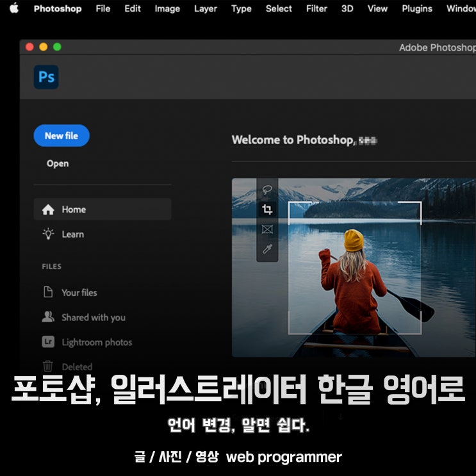Close the window with the red button
This screenshot has width=476, height=476.
[29, 47]
